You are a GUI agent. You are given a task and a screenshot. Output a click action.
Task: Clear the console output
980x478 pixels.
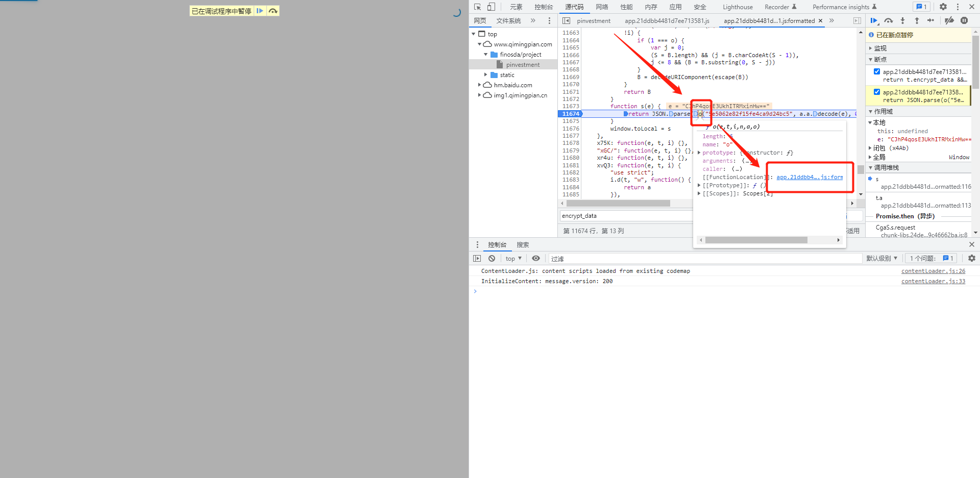coord(492,258)
